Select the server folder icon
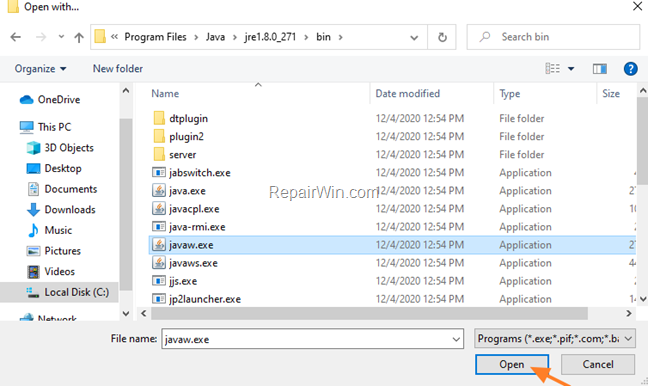Screen dimensions: 648x386 (x=159, y=155)
